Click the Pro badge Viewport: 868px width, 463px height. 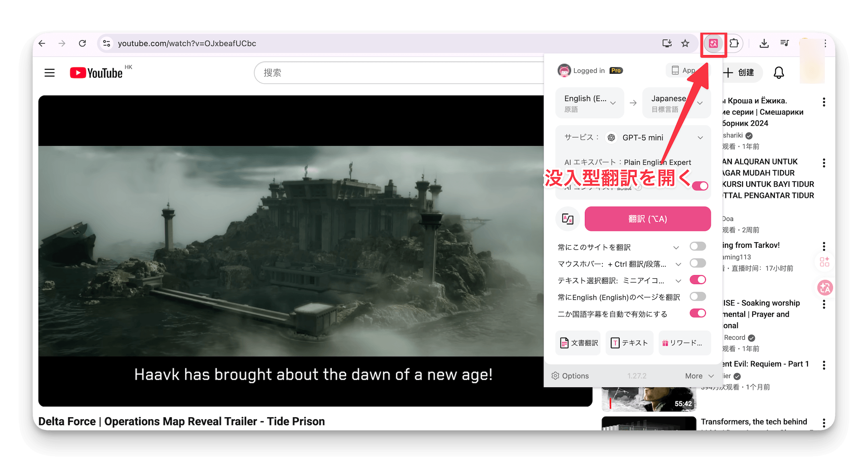(x=616, y=71)
